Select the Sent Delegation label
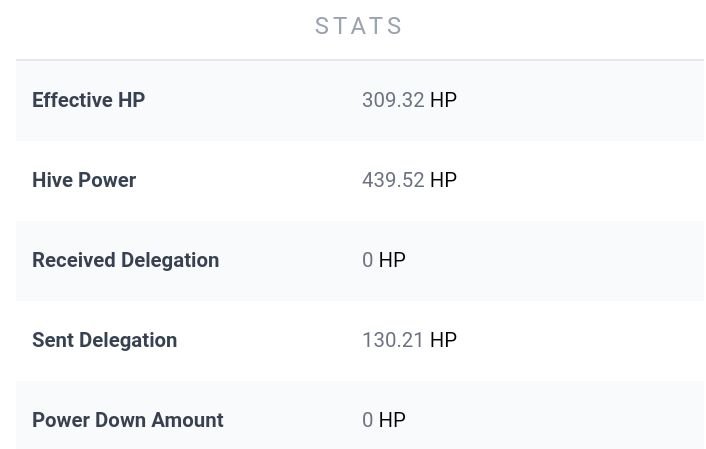Viewport: 706px width, 449px height. [104, 340]
